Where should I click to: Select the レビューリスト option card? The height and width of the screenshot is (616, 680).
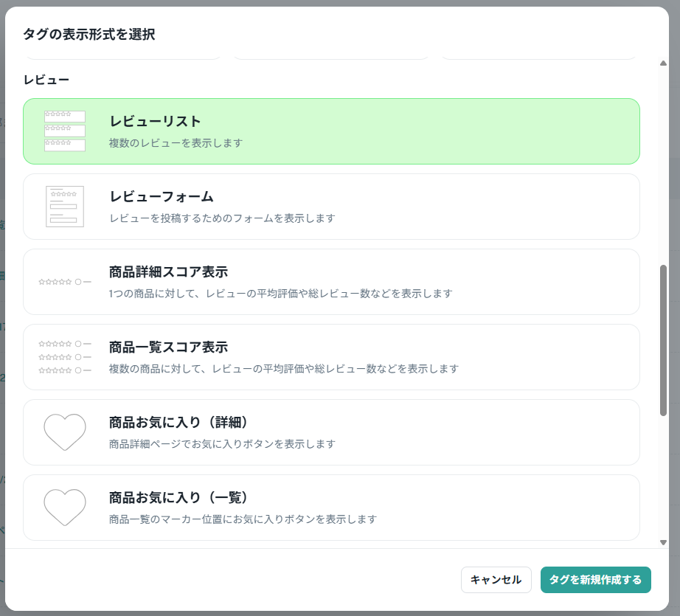click(x=331, y=131)
